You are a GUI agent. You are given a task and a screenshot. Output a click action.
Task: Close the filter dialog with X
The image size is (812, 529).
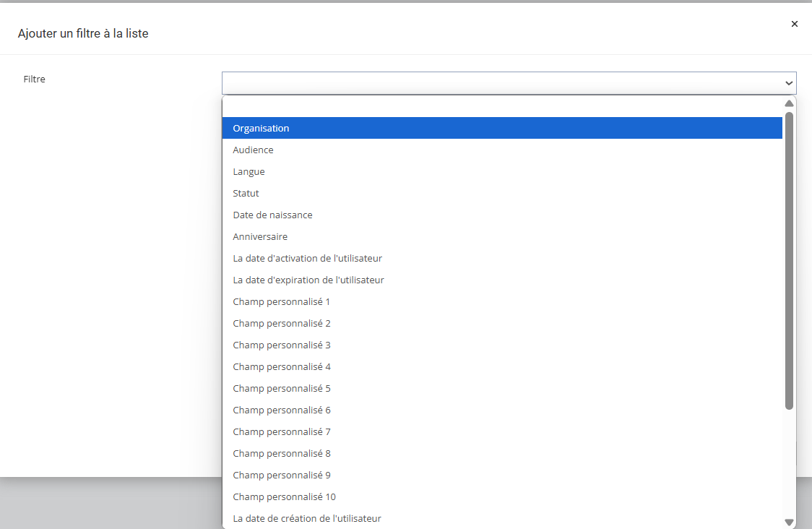795,24
